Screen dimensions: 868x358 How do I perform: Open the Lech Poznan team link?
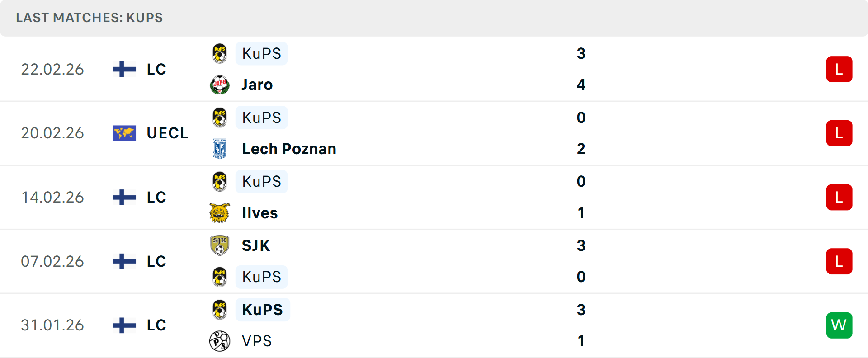click(x=289, y=149)
